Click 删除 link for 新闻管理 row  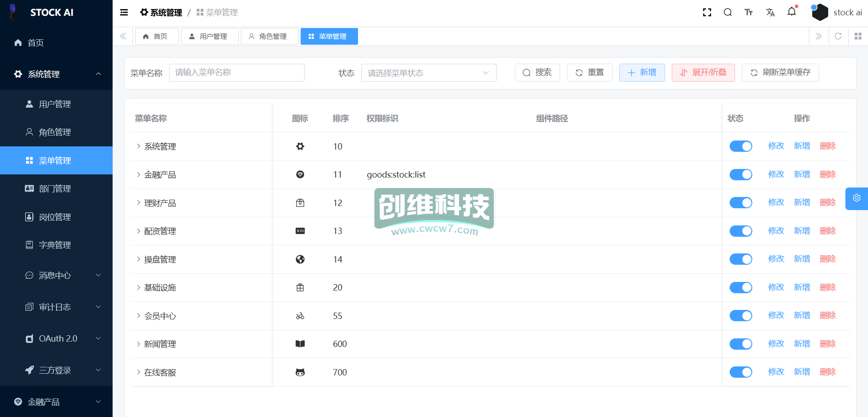point(827,344)
